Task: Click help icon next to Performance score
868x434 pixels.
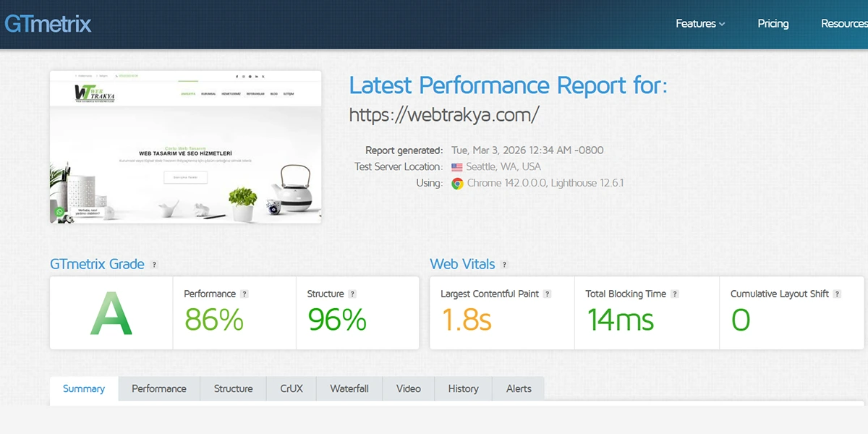Action: 244,294
